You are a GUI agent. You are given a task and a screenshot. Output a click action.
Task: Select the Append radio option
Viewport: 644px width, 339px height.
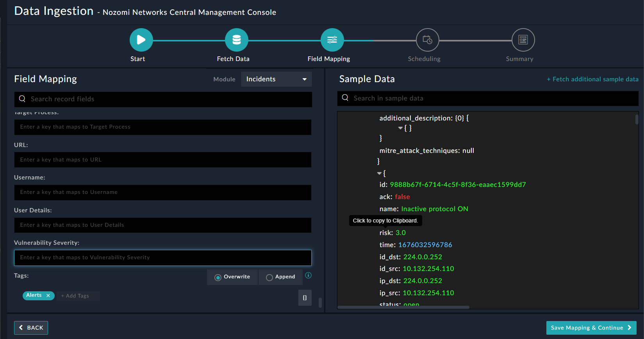[x=269, y=277]
